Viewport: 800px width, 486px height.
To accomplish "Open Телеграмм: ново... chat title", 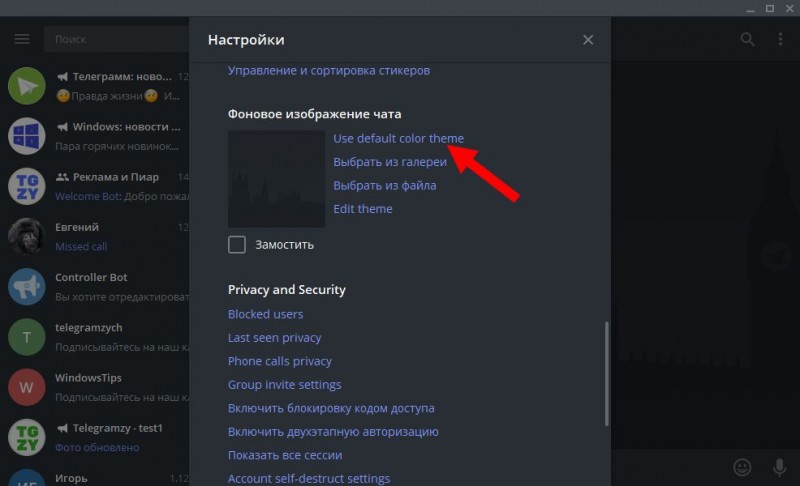I will (x=122, y=76).
